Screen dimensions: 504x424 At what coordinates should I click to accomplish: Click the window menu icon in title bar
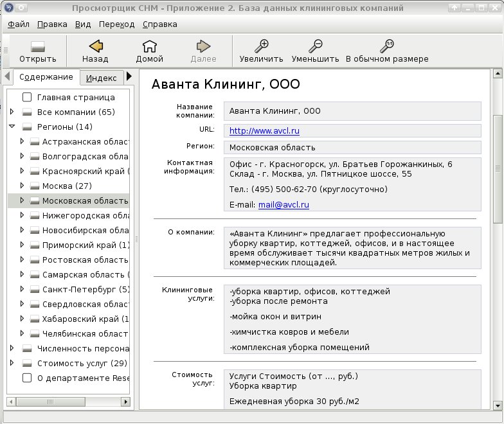(x=9, y=8)
